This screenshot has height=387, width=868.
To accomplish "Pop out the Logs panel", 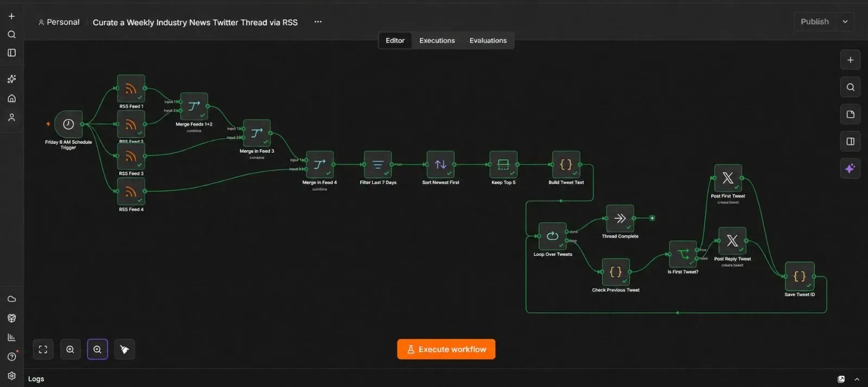I will [841, 379].
